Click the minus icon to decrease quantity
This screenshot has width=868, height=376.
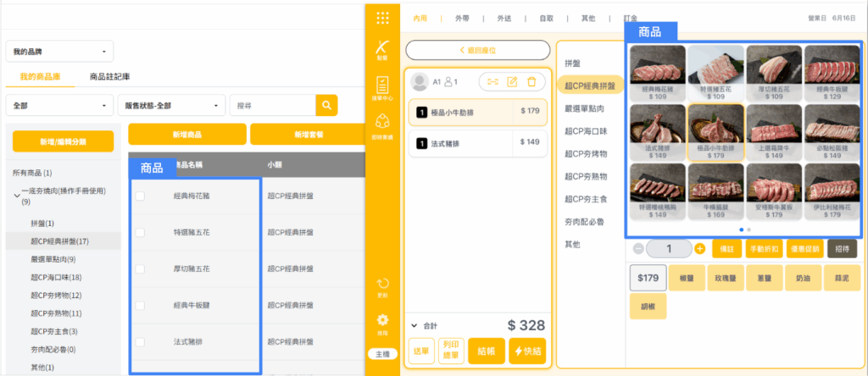(637, 248)
